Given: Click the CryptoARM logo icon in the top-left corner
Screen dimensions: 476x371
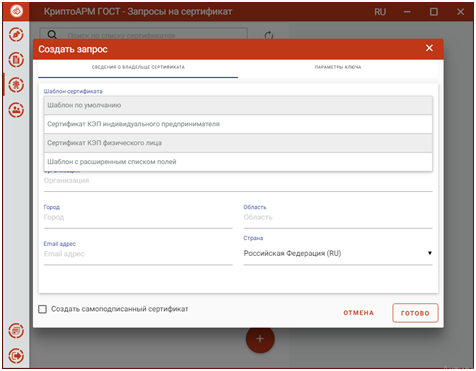Looking at the screenshot, I should [16, 11].
